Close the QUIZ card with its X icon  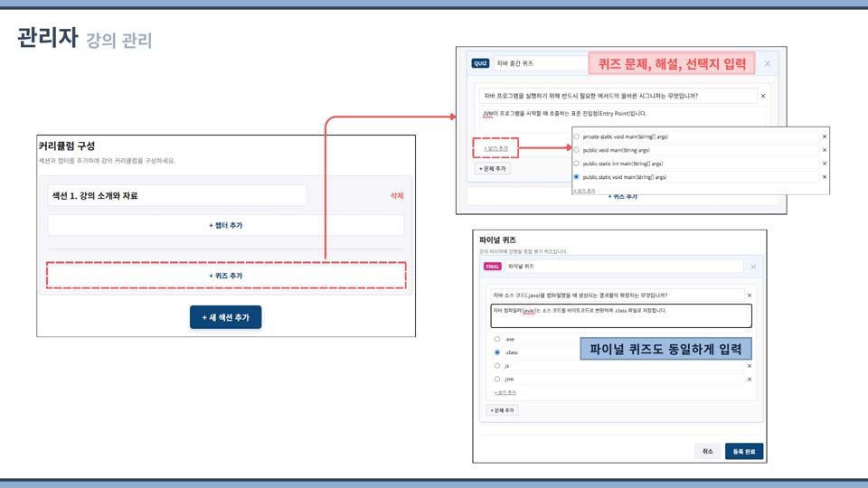768,63
